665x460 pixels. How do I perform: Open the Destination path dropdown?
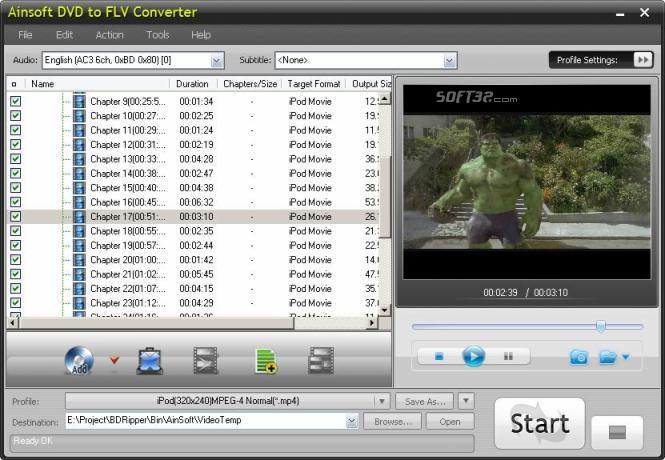[351, 421]
